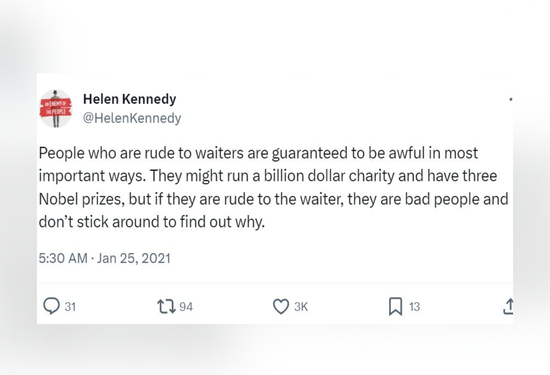Click the 13 bookmarks count
This screenshot has width=550, height=375.
(414, 307)
